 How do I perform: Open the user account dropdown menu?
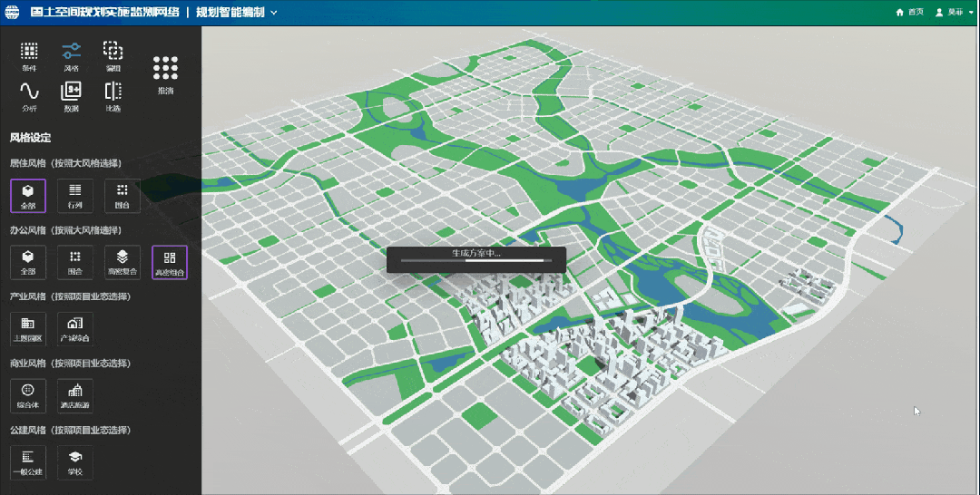[x=954, y=12]
